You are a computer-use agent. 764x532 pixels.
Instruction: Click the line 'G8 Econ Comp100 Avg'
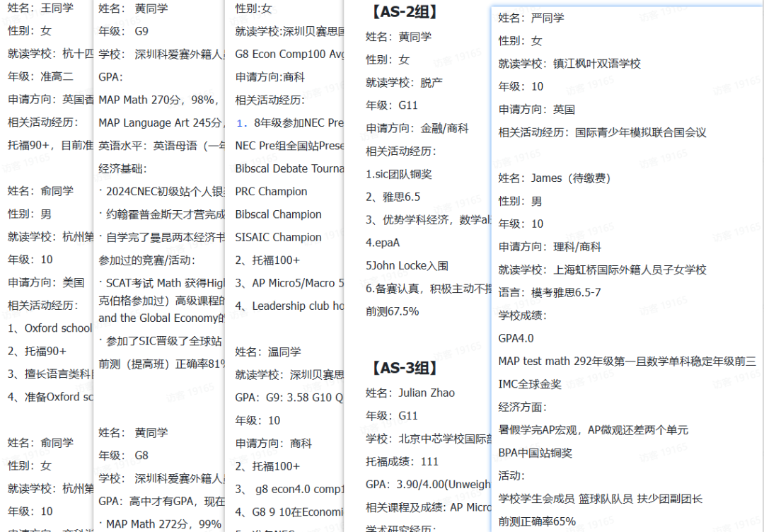[290, 54]
